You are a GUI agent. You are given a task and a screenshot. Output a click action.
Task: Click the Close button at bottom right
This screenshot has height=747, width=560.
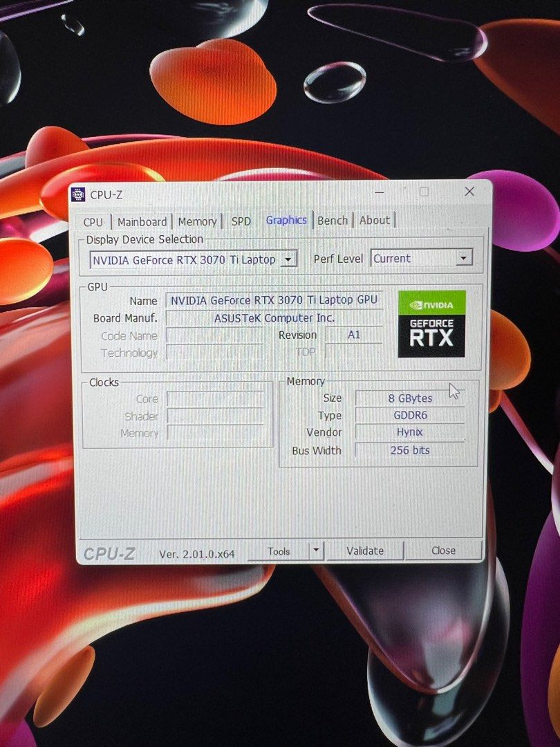tap(444, 550)
